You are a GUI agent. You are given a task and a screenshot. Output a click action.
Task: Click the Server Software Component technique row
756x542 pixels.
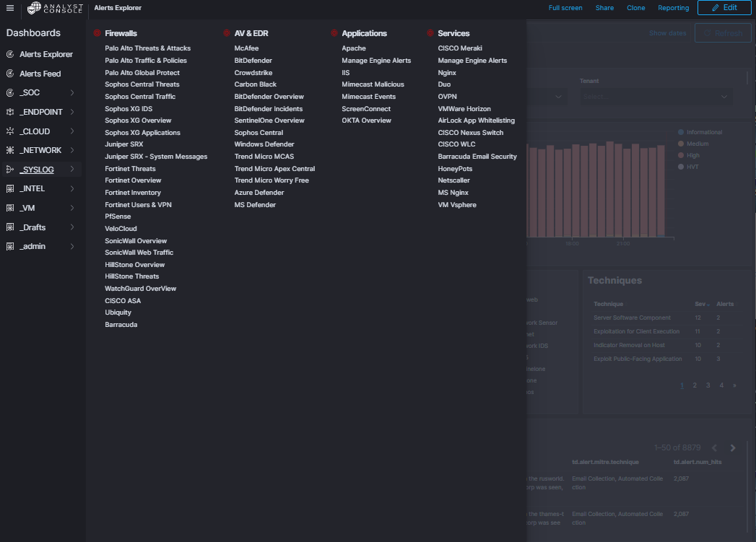click(x=665, y=318)
